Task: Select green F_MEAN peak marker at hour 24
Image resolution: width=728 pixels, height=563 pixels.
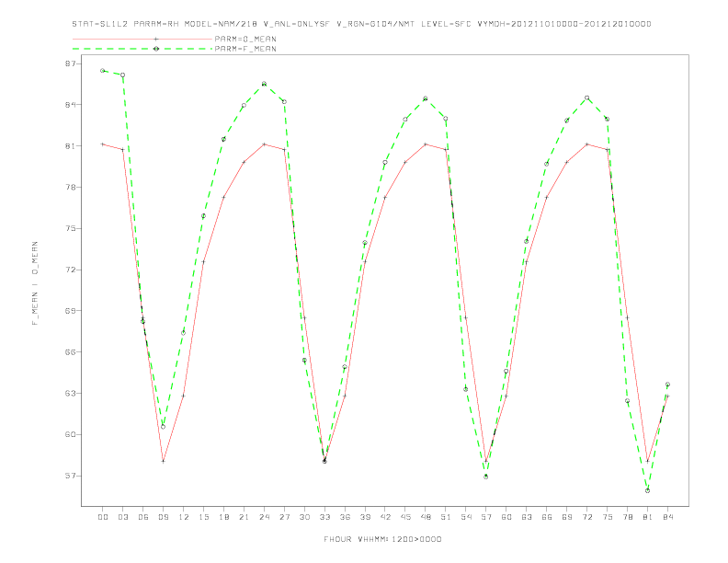Action: click(x=264, y=84)
